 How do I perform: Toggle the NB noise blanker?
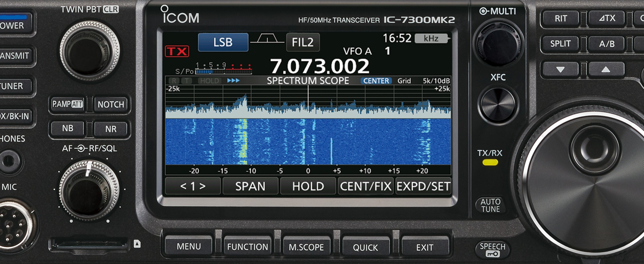pos(67,128)
